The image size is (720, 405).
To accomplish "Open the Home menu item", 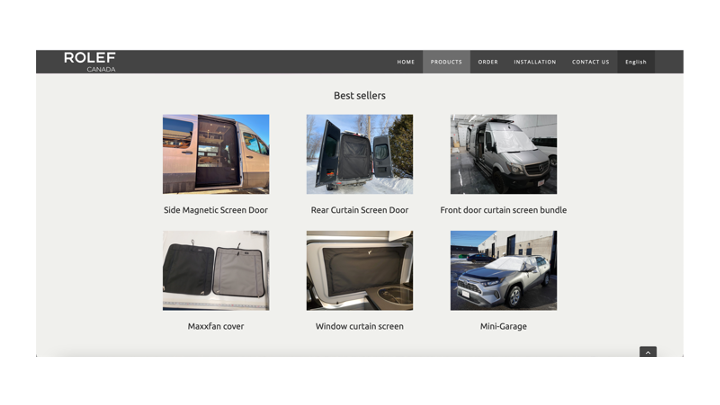I will click(406, 62).
